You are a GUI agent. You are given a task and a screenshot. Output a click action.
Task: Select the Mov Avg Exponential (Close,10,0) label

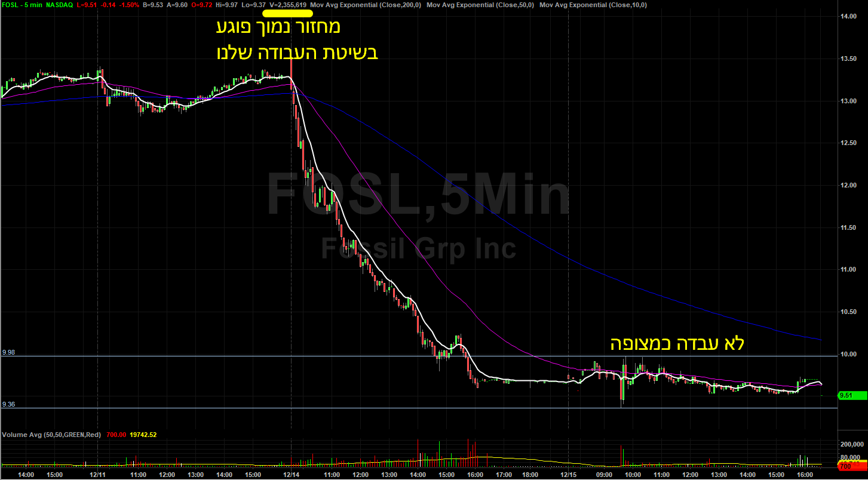593,5
